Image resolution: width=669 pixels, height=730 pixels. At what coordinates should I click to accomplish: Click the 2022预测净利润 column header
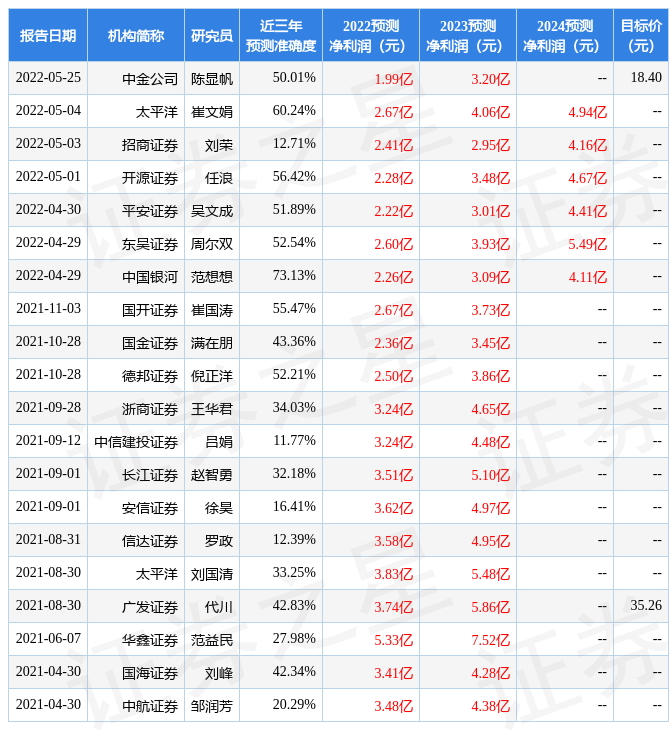371,35
